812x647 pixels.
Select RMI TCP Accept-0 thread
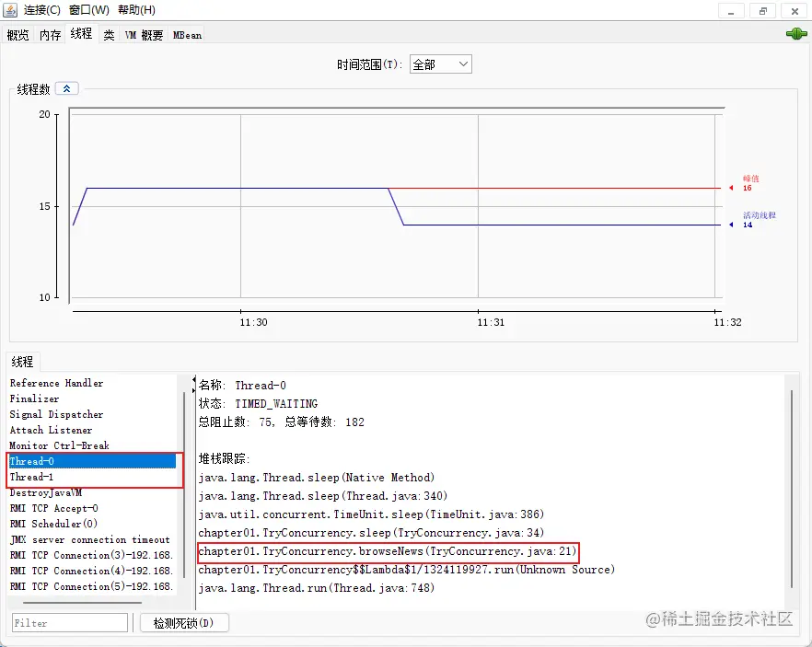click(92, 508)
